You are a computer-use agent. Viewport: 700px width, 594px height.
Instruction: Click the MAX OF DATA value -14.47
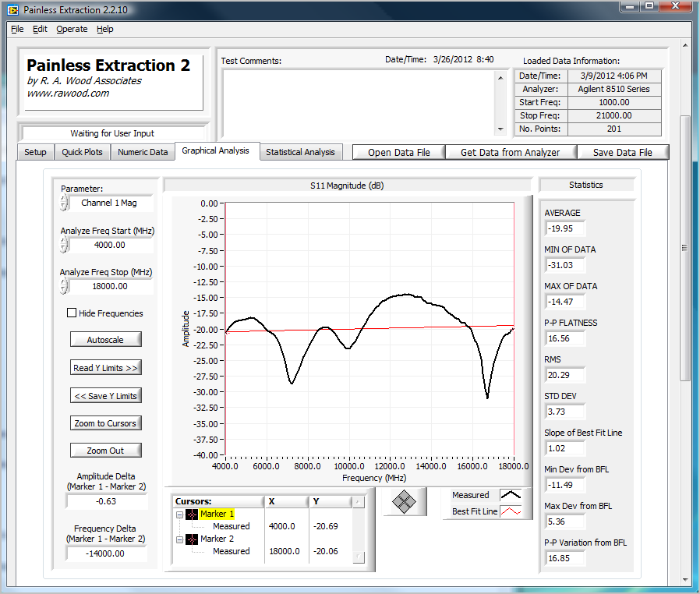(x=565, y=302)
